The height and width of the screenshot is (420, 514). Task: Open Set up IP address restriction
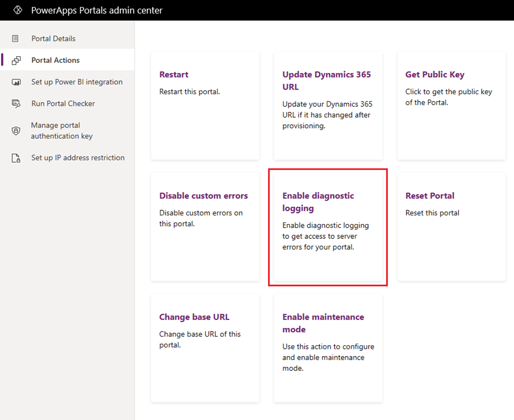click(78, 158)
